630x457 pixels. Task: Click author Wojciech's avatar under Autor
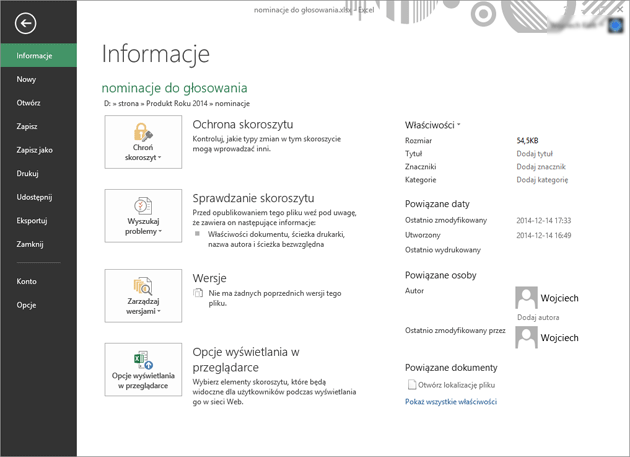pyautogui.click(x=526, y=298)
